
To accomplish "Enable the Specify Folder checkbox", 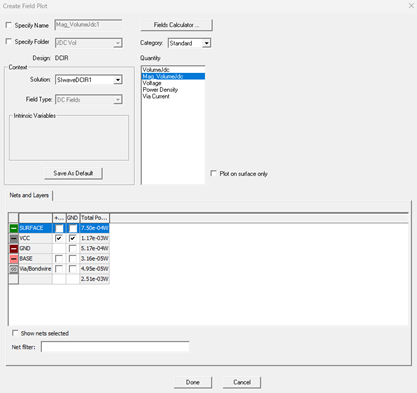I will (9, 41).
